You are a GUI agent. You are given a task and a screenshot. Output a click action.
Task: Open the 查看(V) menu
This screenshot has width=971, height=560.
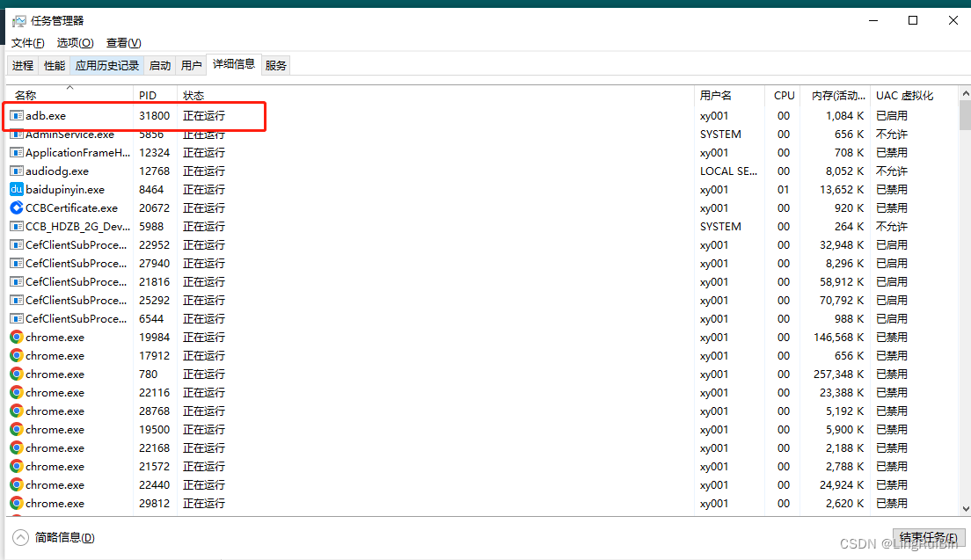tap(124, 43)
